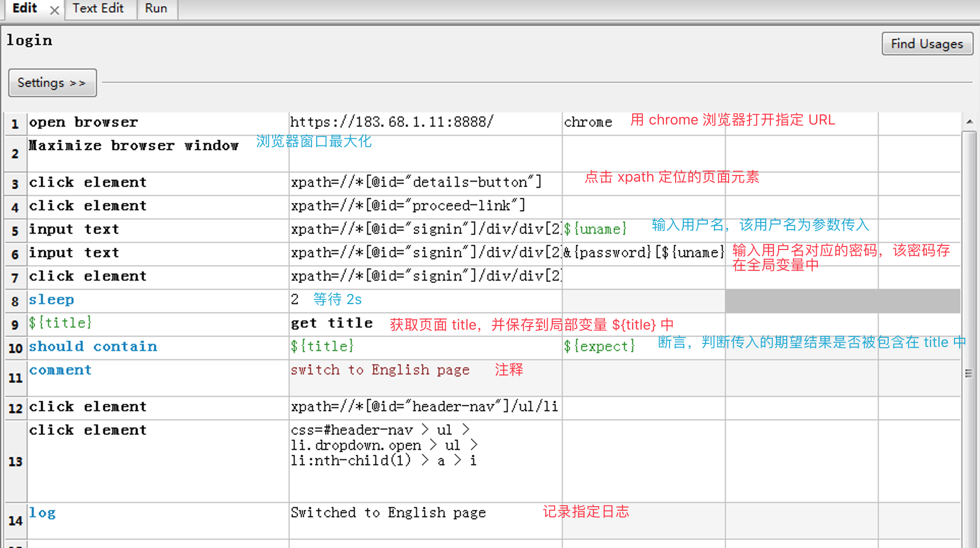Click 'click element' keyword in row 7
Screen dimensions: 980x548
coord(158,278)
